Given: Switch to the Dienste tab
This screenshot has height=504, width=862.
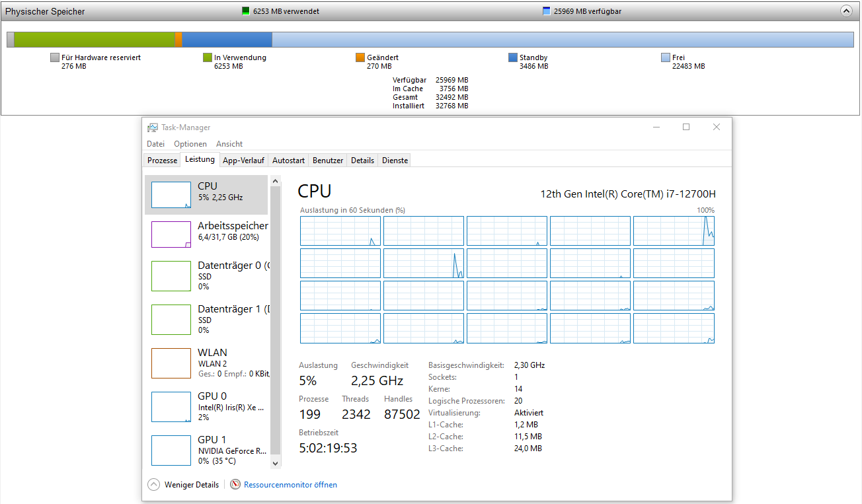Looking at the screenshot, I should click(x=395, y=161).
